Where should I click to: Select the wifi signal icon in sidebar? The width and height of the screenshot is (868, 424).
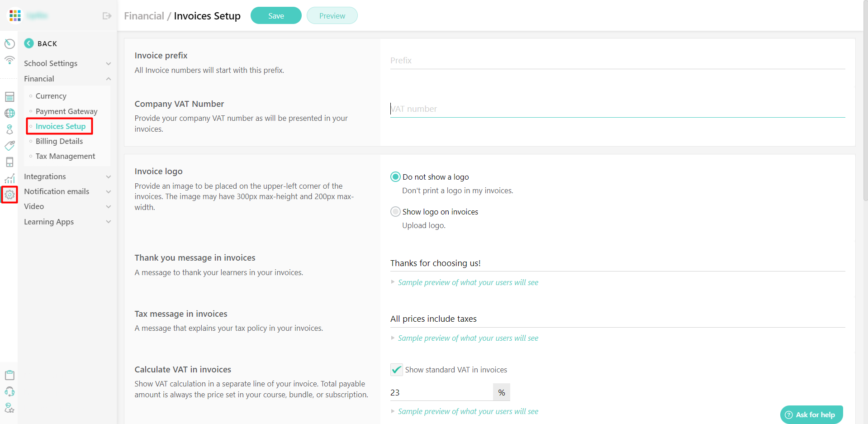point(9,60)
